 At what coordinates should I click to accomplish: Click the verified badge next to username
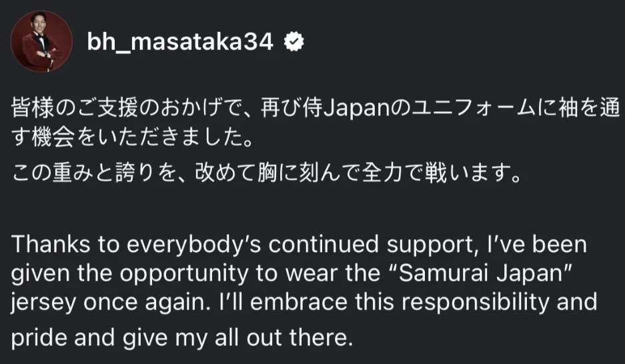pos(294,43)
